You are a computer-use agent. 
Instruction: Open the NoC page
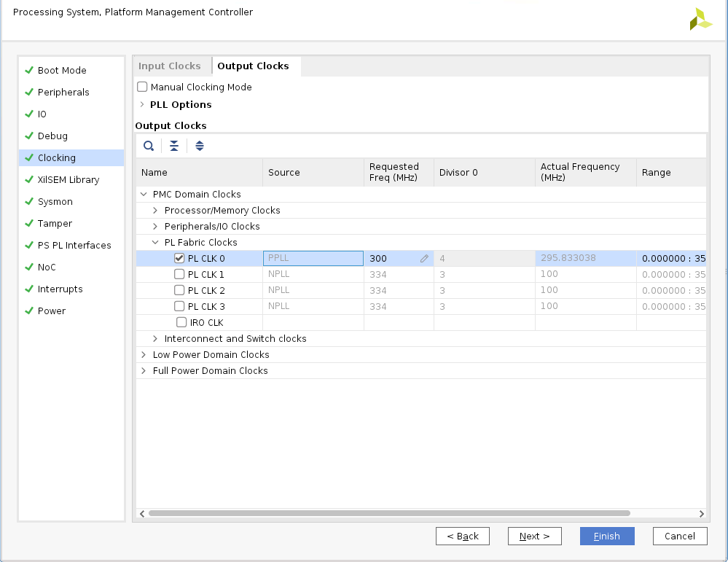(x=47, y=267)
